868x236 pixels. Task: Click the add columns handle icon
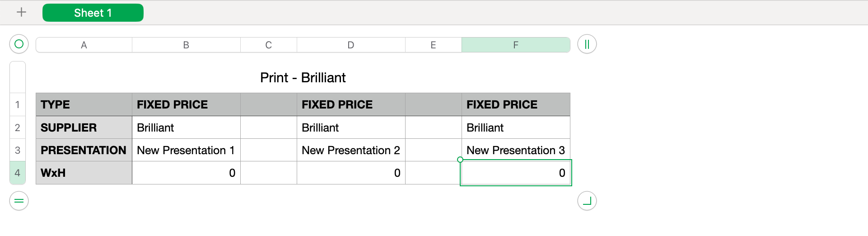point(587,44)
